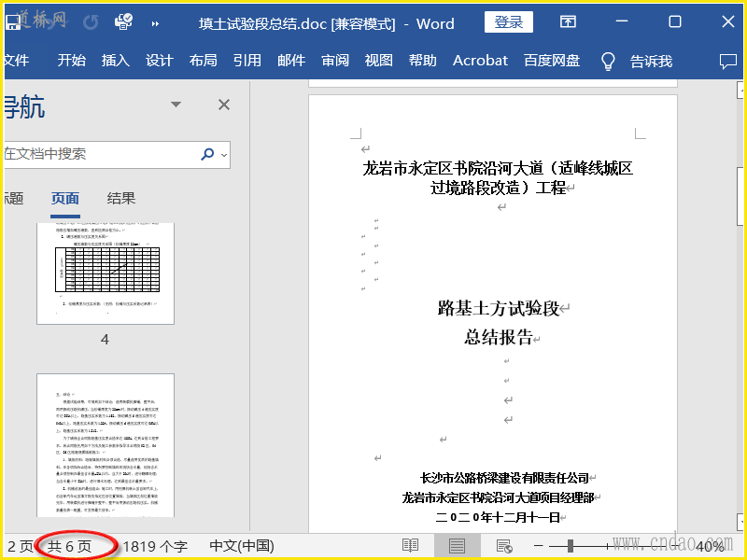Screen dimensions: 747x560
Task: Select page 5 thumbnail with text
Action: pos(106,445)
